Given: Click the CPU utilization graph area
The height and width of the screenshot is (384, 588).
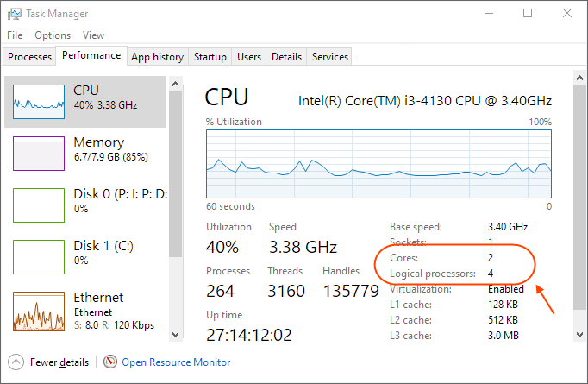Looking at the screenshot, I should coord(378,163).
